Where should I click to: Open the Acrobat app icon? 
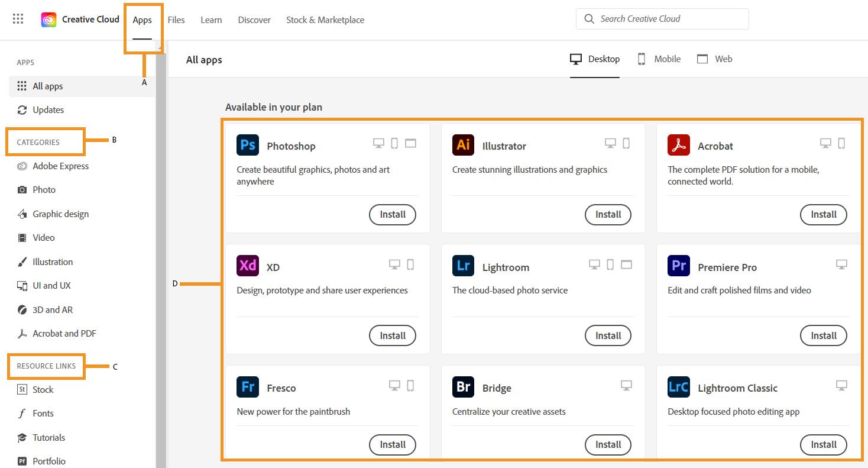pyautogui.click(x=678, y=144)
